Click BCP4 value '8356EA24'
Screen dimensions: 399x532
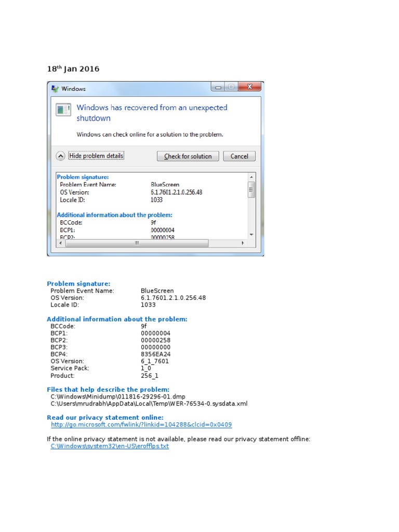click(156, 354)
